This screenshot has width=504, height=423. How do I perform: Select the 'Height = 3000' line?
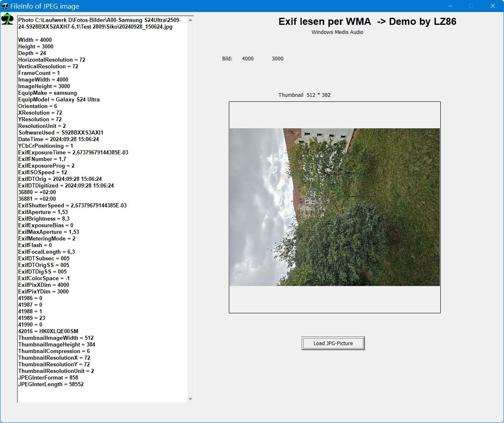pyautogui.click(x=36, y=46)
